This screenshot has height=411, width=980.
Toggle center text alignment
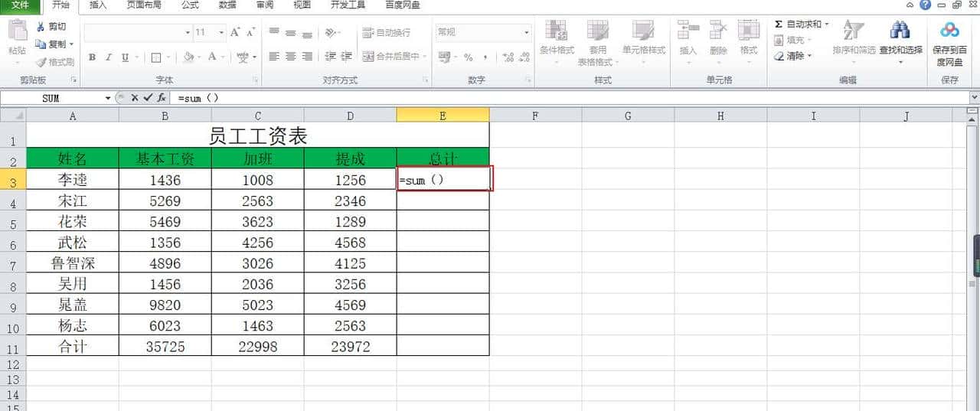pyautogui.click(x=290, y=57)
